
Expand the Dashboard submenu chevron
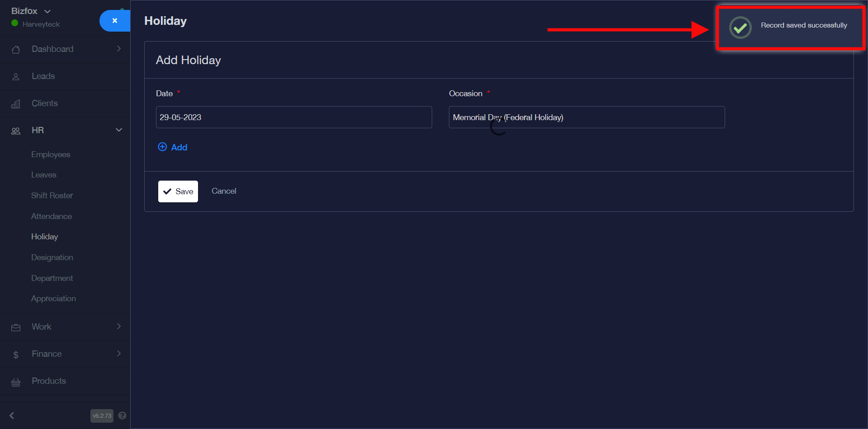click(x=119, y=49)
